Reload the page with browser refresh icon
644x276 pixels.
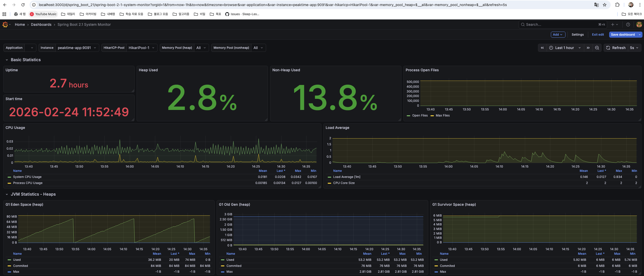[23, 5]
